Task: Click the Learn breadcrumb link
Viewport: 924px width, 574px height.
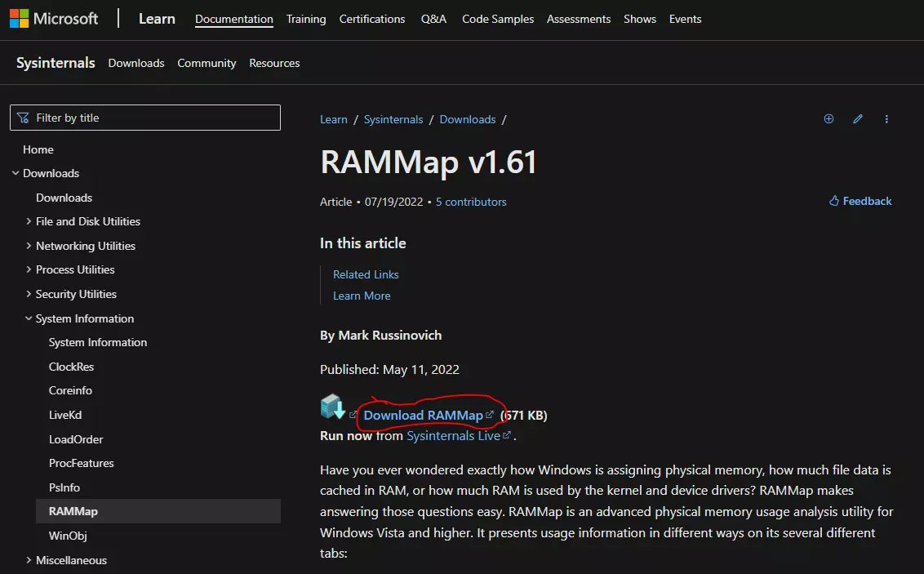Action: [x=334, y=120]
